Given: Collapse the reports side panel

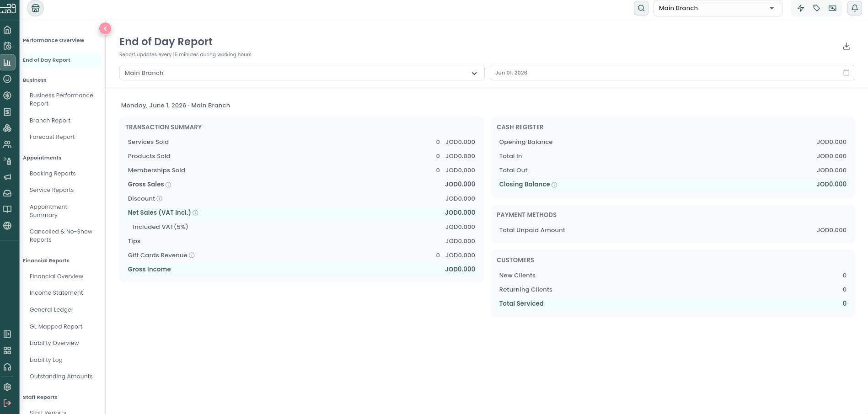Looking at the screenshot, I should (x=105, y=29).
